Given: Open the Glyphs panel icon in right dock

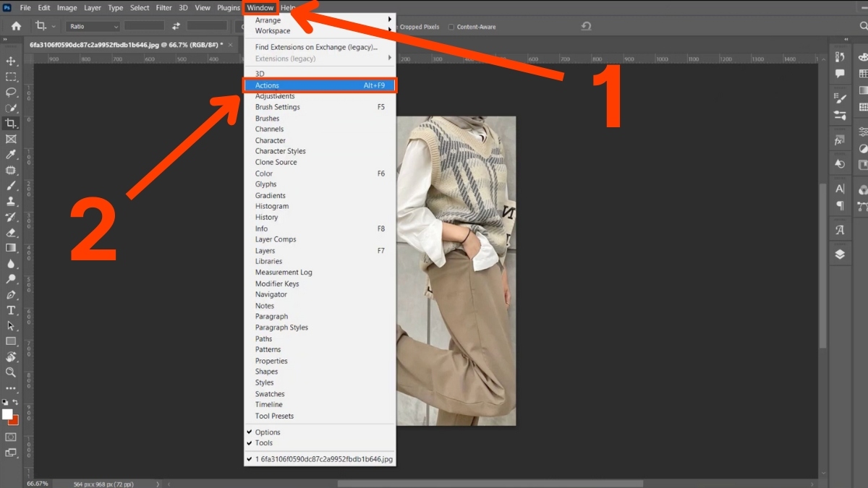Looking at the screenshot, I should pos(840,230).
